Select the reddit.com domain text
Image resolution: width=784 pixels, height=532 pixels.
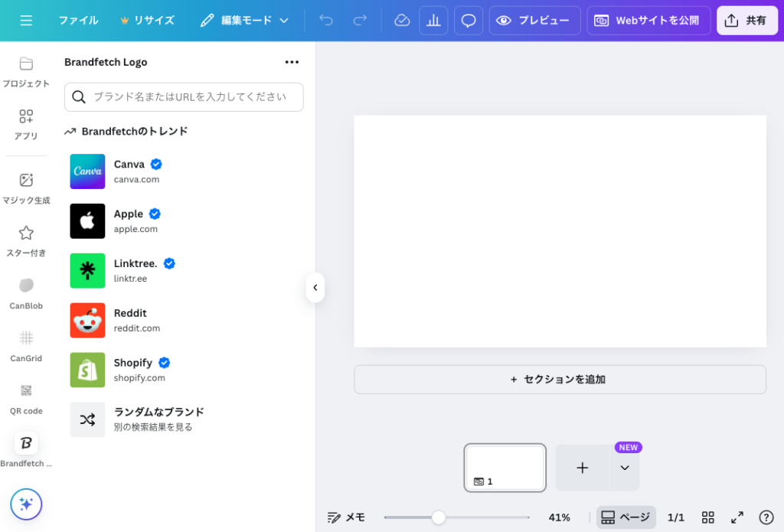point(137,328)
